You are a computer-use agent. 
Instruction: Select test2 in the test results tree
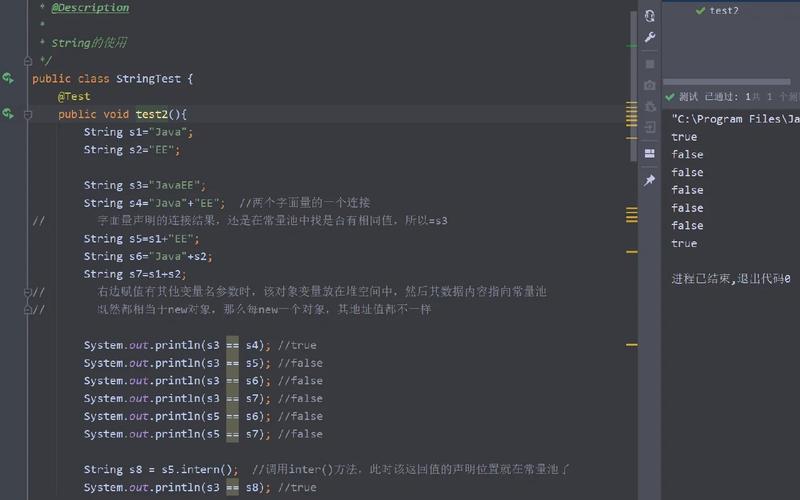723,11
